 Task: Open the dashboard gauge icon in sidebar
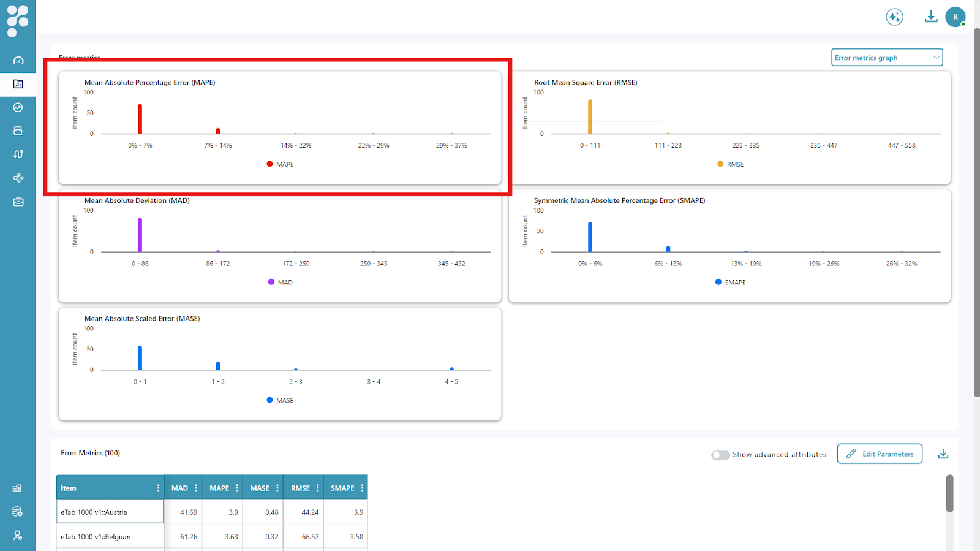point(18,61)
